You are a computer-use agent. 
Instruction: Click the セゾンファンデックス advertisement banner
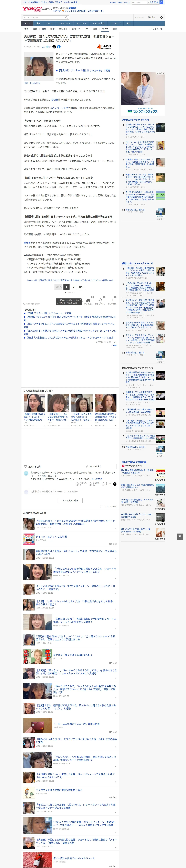tap(143, 94)
